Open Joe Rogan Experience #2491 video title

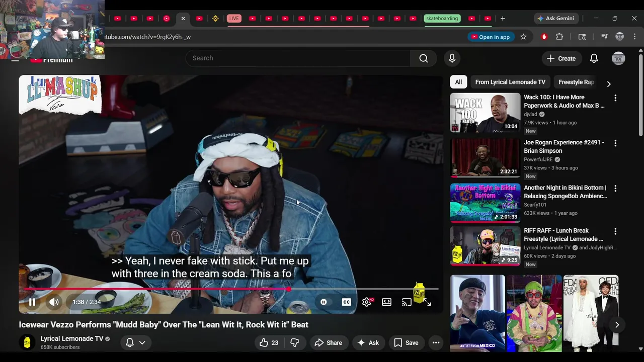[x=564, y=146]
